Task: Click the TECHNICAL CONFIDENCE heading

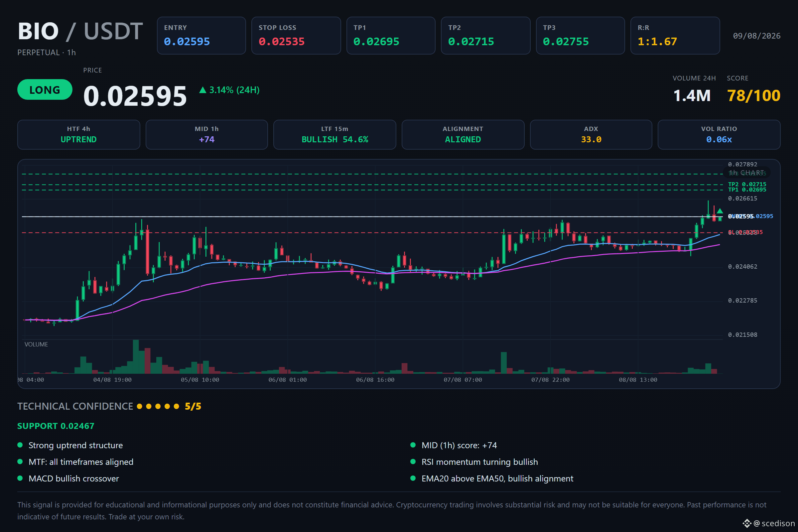Action: pyautogui.click(x=75, y=406)
